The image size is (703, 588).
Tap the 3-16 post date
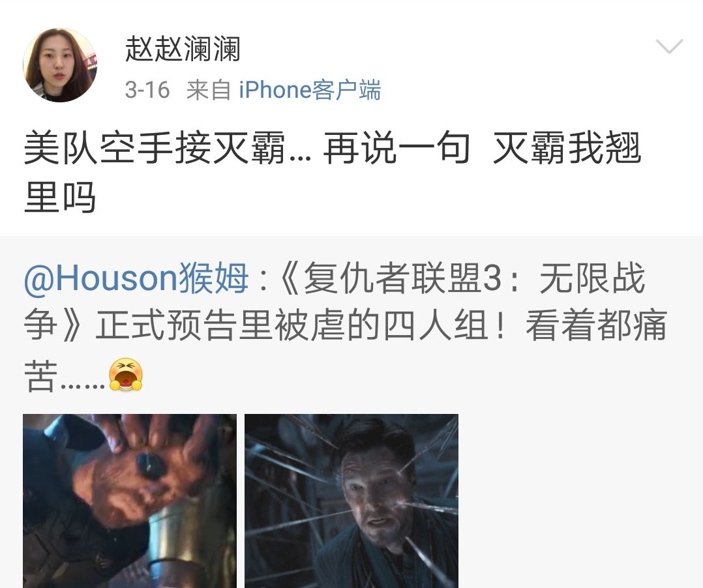(147, 90)
